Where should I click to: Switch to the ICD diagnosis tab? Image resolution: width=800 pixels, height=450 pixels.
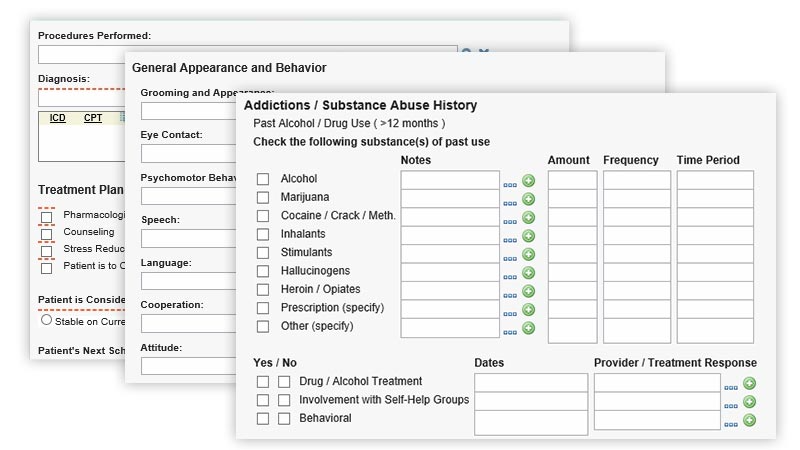(58, 118)
